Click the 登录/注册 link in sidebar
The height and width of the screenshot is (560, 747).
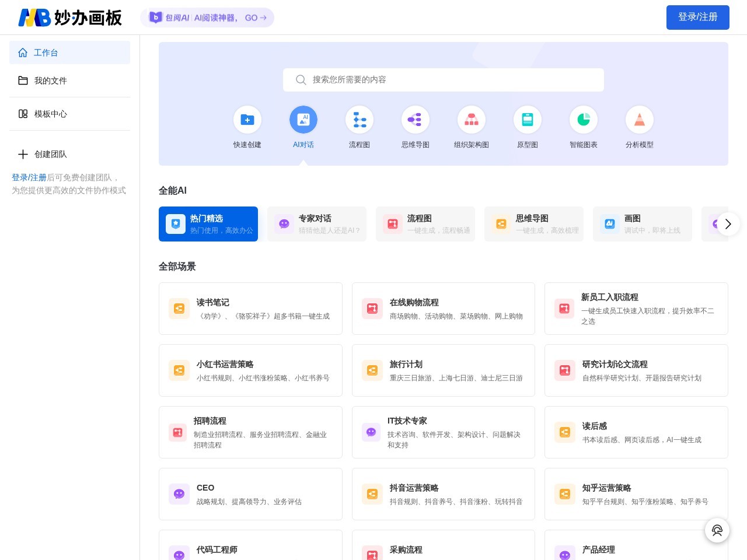coord(29,177)
